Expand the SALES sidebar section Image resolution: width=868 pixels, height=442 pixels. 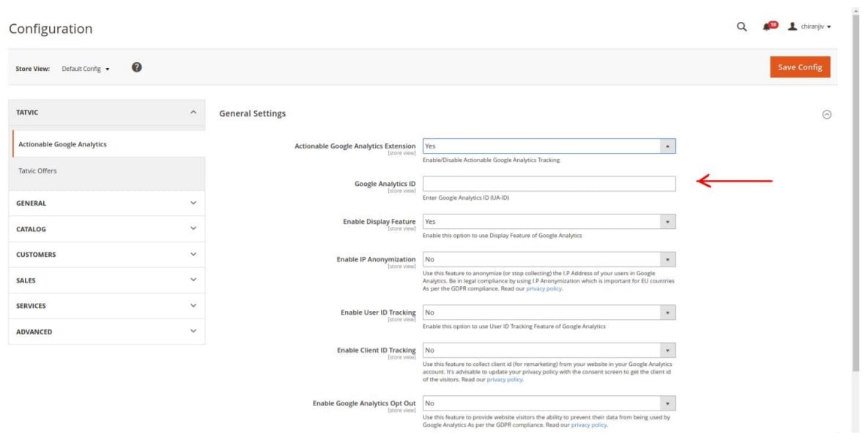(x=107, y=280)
